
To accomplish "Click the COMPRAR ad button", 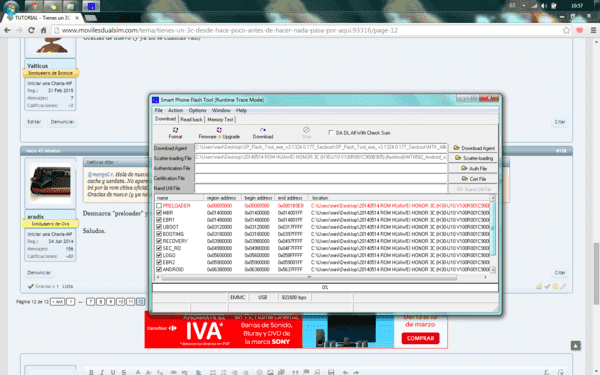I will click(x=420, y=338).
